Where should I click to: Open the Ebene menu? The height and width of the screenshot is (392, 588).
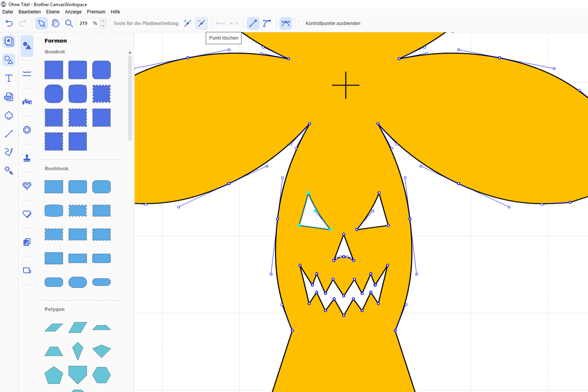pyautogui.click(x=53, y=12)
